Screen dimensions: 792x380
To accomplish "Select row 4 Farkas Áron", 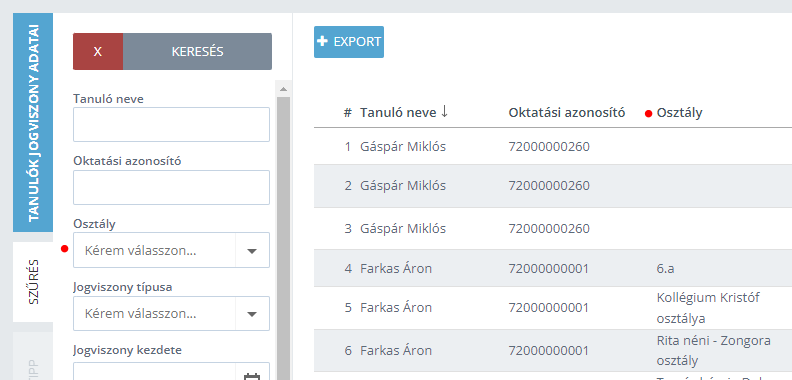I will [x=553, y=268].
